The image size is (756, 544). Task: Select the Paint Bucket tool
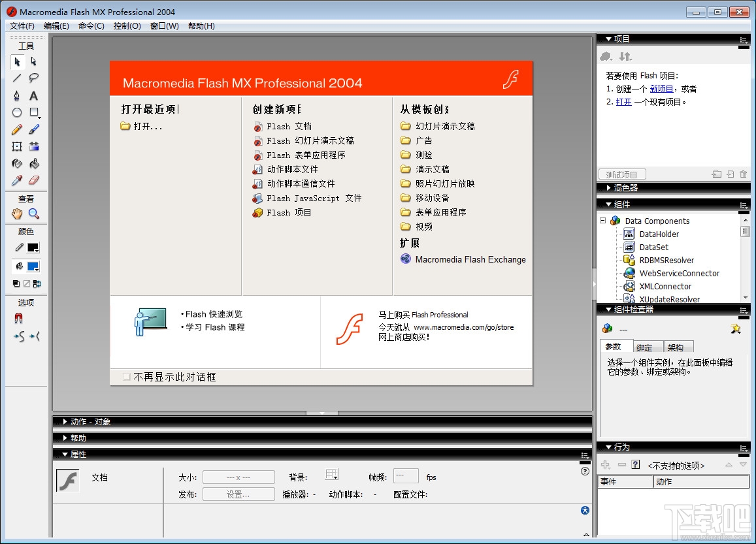click(x=34, y=164)
